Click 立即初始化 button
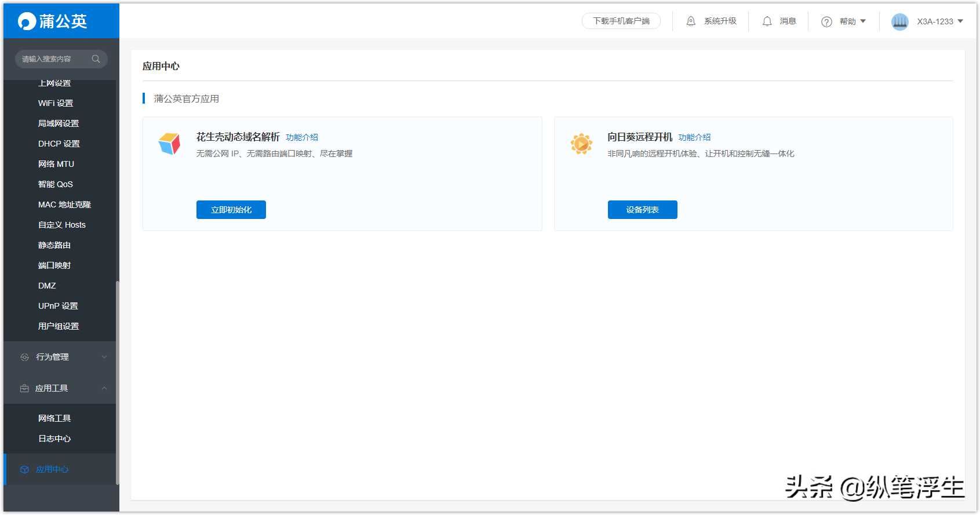The image size is (980, 515). 231,210
